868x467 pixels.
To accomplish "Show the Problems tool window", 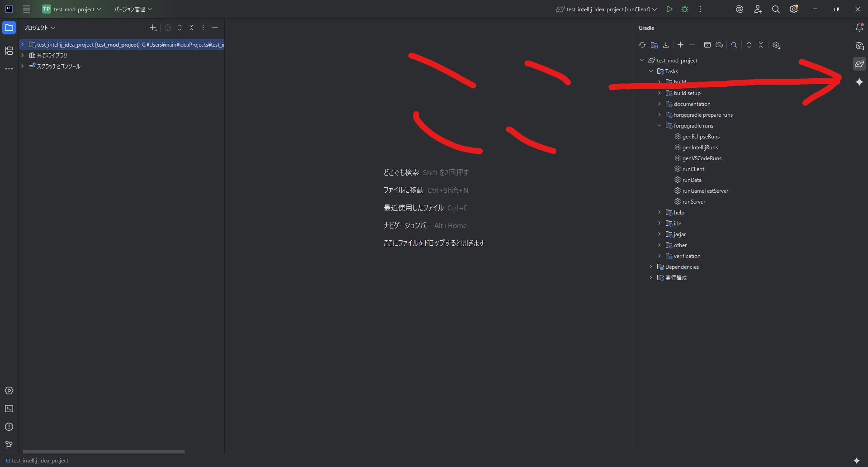I will (9, 427).
